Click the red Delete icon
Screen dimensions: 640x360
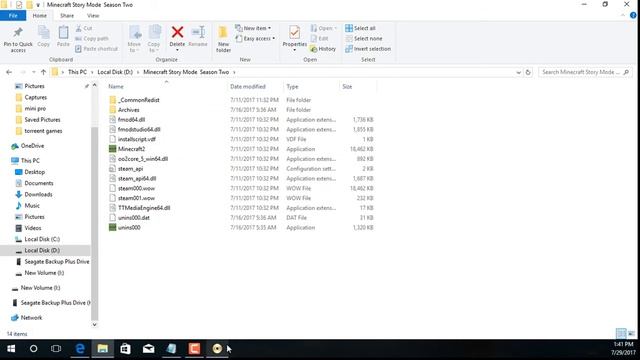click(177, 32)
